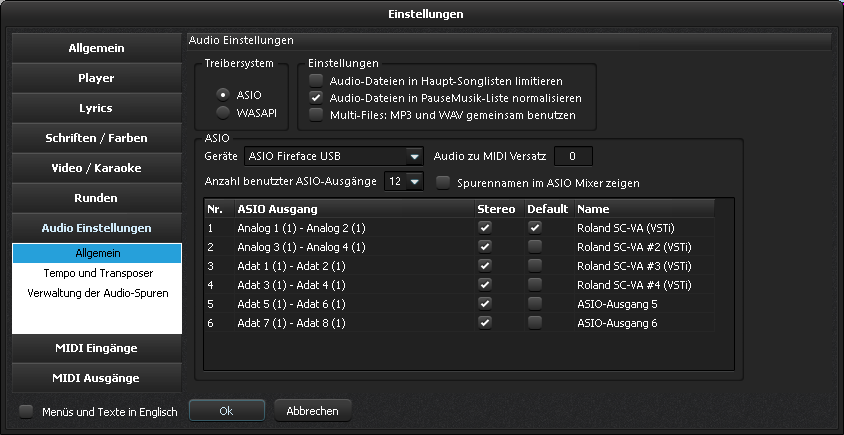844x435 pixels.
Task: Click the Ok button
Action: (x=226, y=411)
